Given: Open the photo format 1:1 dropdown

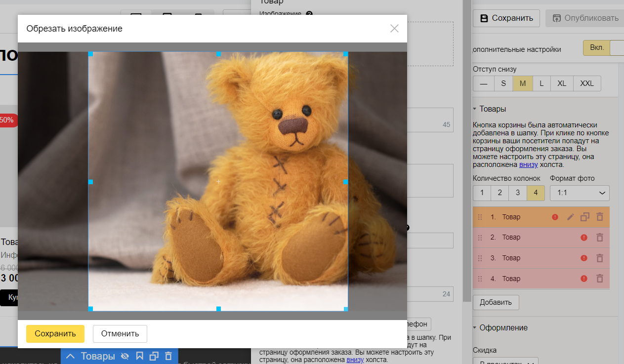Looking at the screenshot, I should (580, 193).
